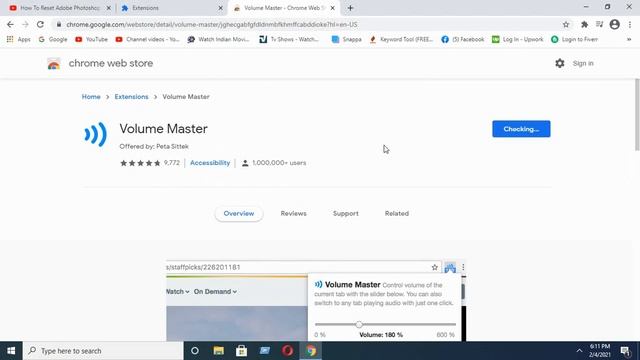Image resolution: width=640 pixels, height=360 pixels.
Task: Open Opera browser from the taskbar
Action: [287, 351]
